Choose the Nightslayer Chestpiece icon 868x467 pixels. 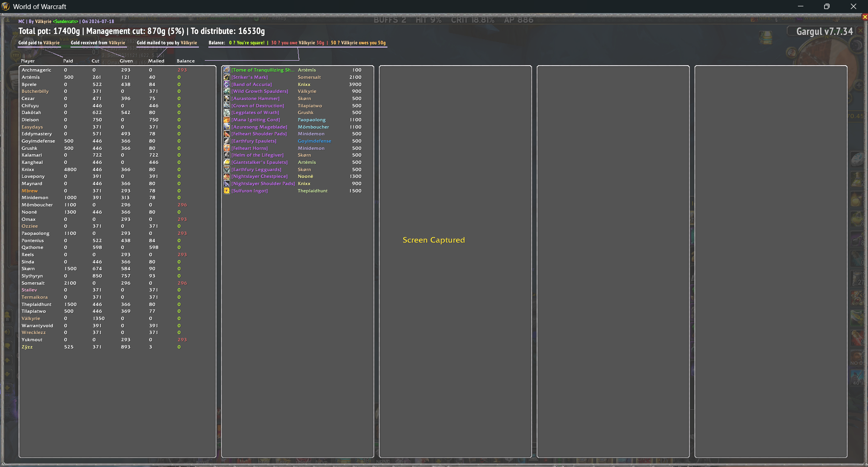pyautogui.click(x=226, y=176)
